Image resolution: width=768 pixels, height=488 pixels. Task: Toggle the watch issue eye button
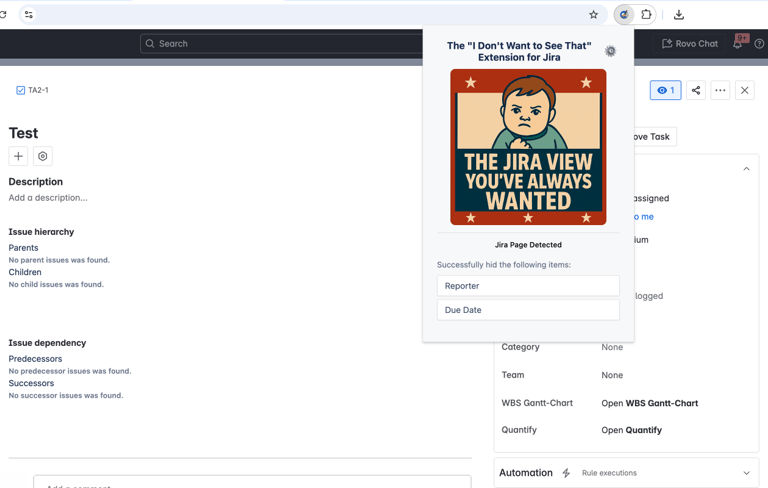click(666, 90)
